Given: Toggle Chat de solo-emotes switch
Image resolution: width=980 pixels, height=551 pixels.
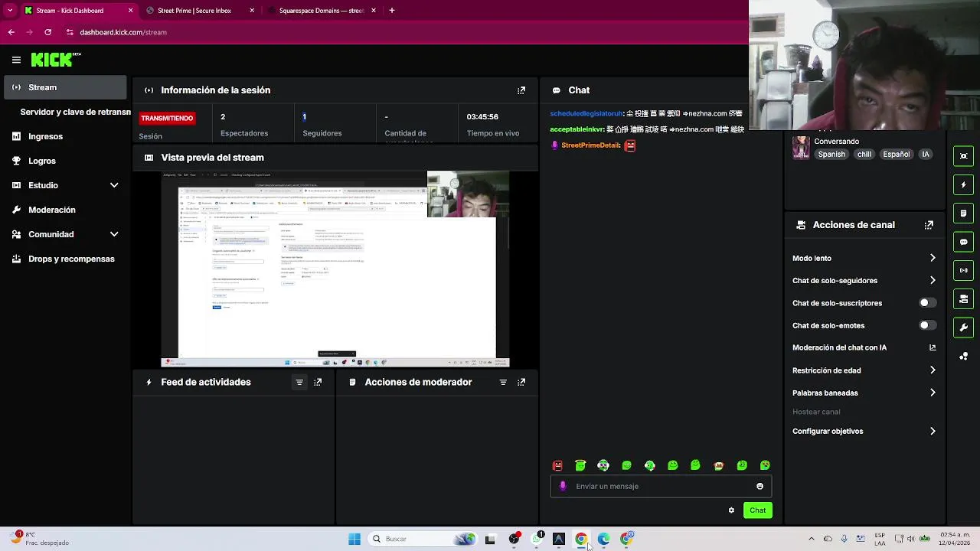Looking at the screenshot, I should click(x=928, y=325).
